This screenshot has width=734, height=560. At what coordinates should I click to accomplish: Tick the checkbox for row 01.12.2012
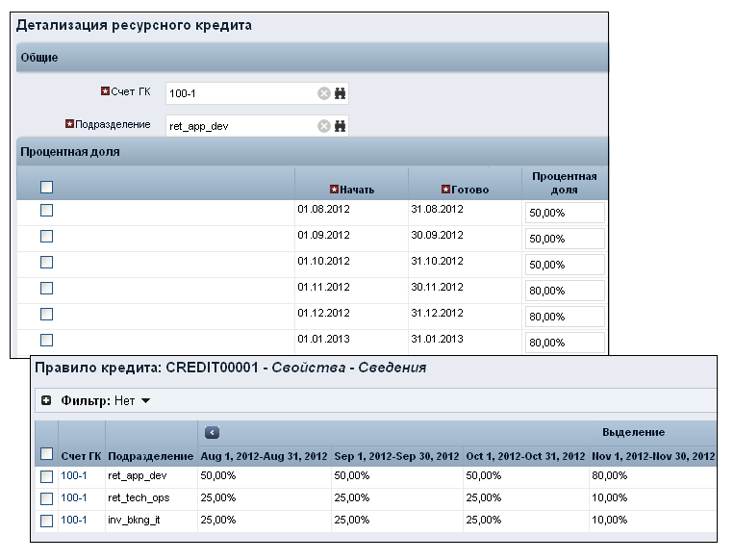click(x=46, y=314)
